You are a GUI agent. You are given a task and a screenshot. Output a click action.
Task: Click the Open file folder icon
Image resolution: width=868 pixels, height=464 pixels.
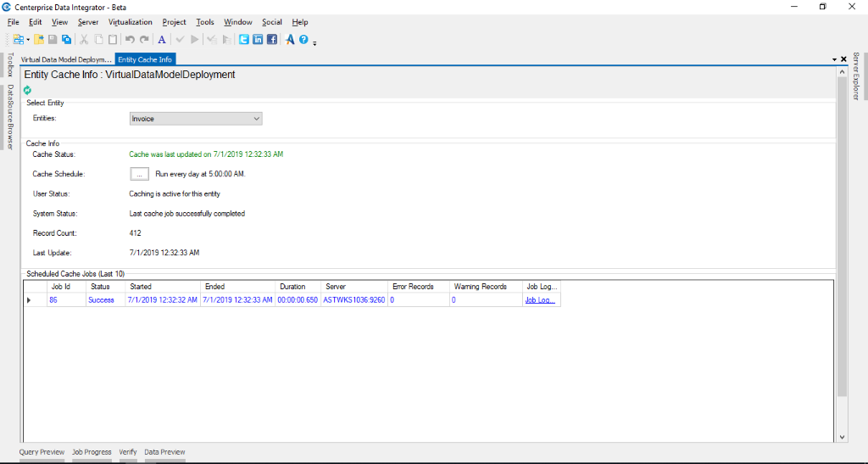pos(39,39)
